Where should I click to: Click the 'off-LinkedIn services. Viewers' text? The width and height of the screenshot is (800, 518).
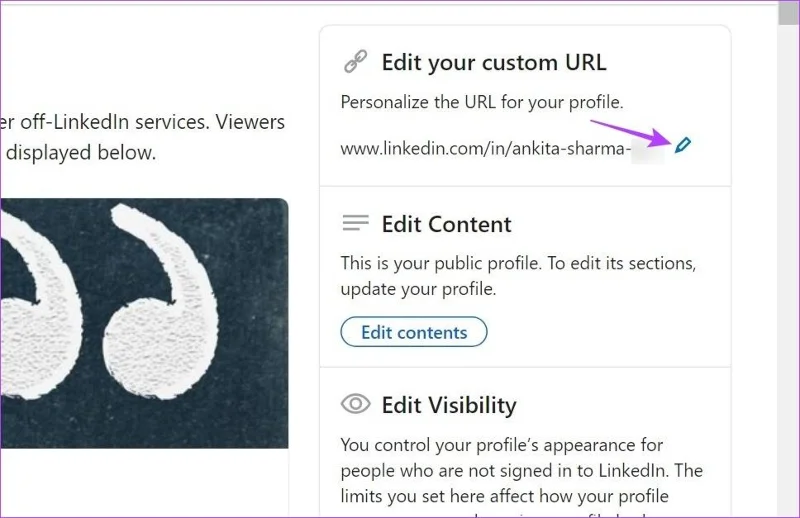coord(142,122)
